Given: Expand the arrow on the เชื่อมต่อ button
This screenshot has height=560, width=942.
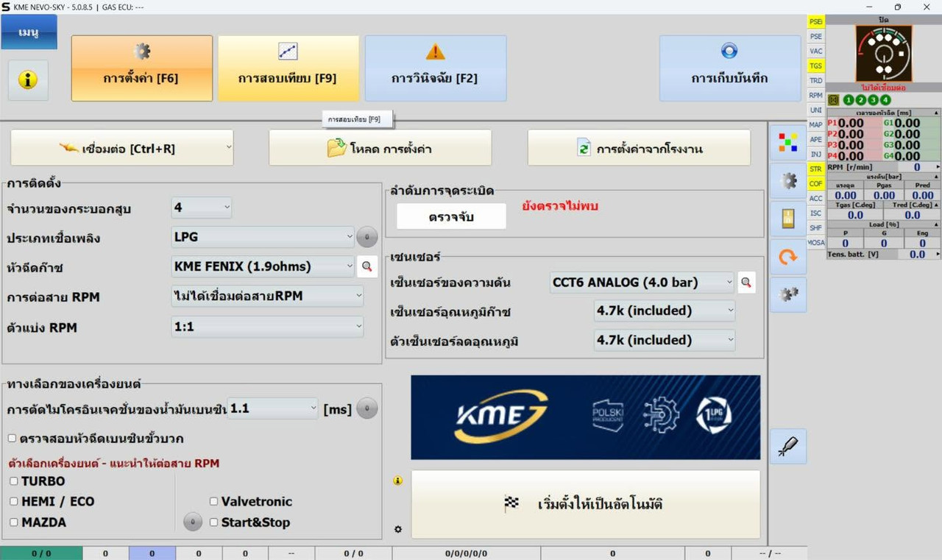Looking at the screenshot, I should pos(228,148).
